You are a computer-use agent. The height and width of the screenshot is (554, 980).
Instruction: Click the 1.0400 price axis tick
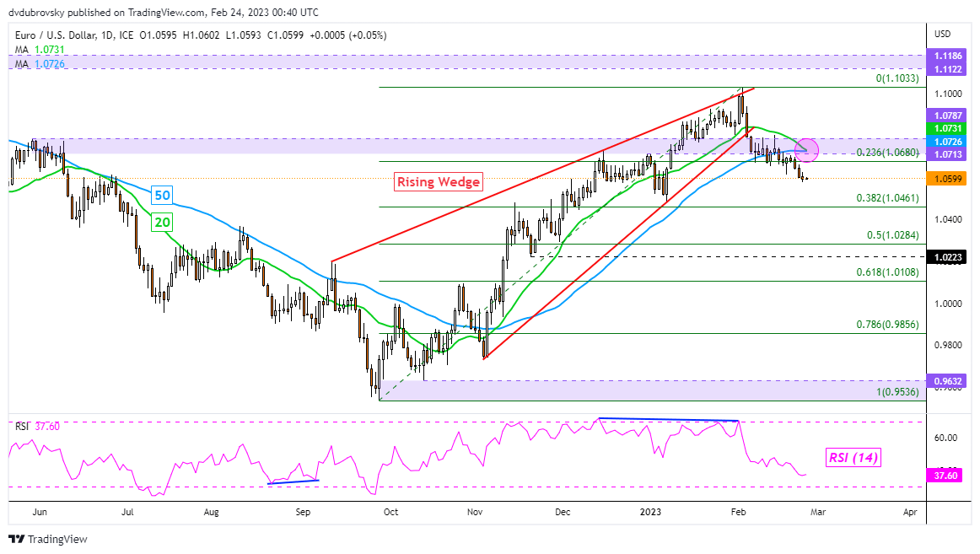pyautogui.click(x=948, y=219)
